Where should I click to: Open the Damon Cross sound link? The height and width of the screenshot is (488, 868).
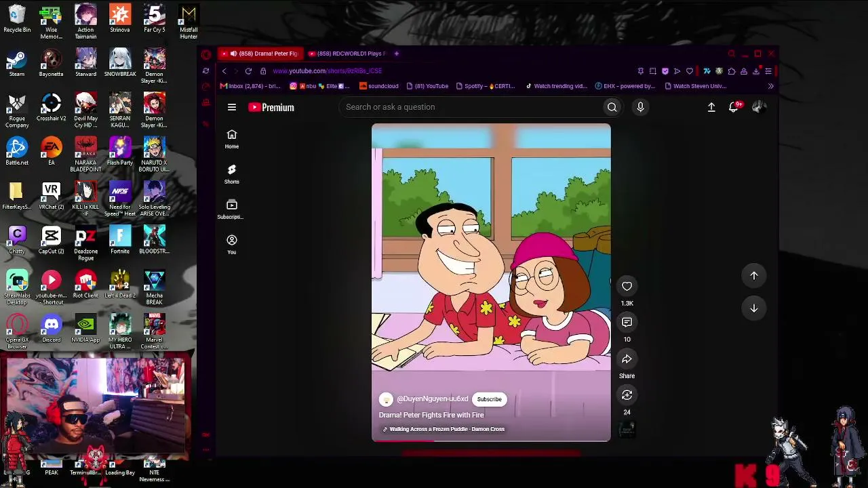[x=443, y=429]
